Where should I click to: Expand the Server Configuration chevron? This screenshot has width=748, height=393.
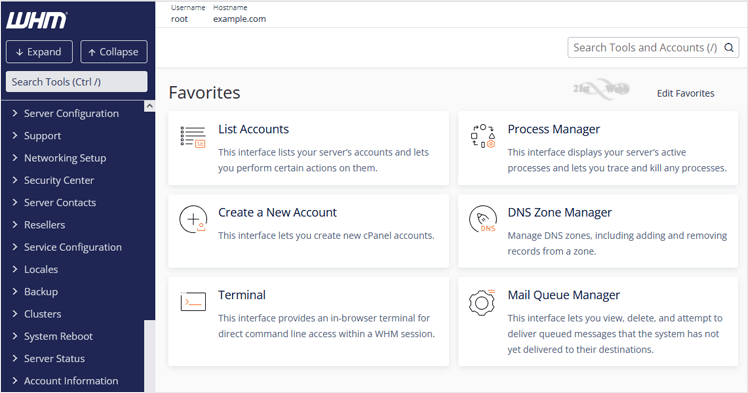click(15, 113)
